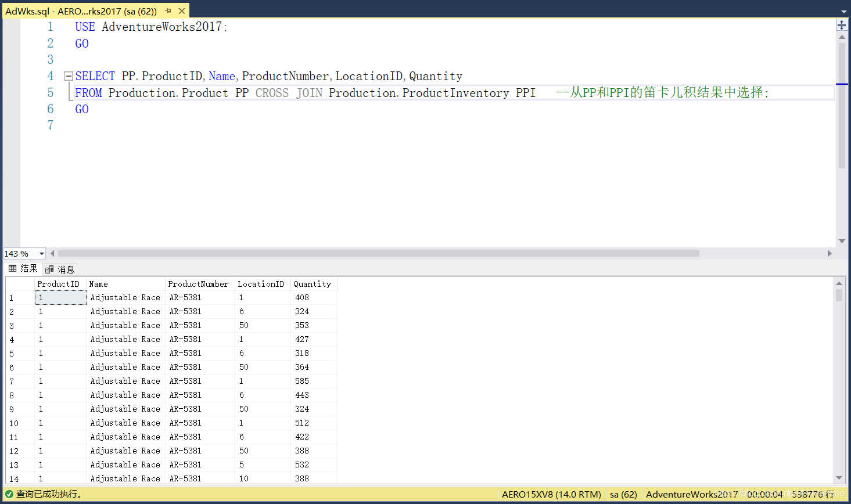Click ProductNumber cell in row 3
Viewport: 851px width, 504px height.
200,326
